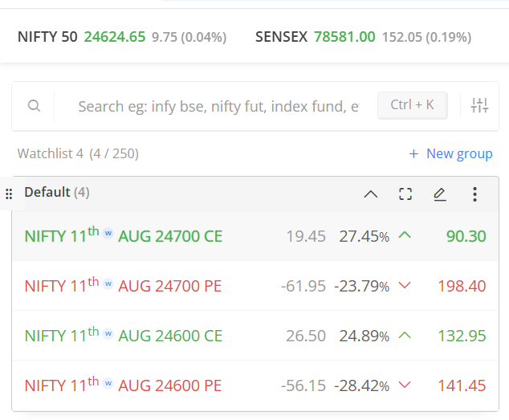Click down arrow on 24700 PE row

pos(405,285)
